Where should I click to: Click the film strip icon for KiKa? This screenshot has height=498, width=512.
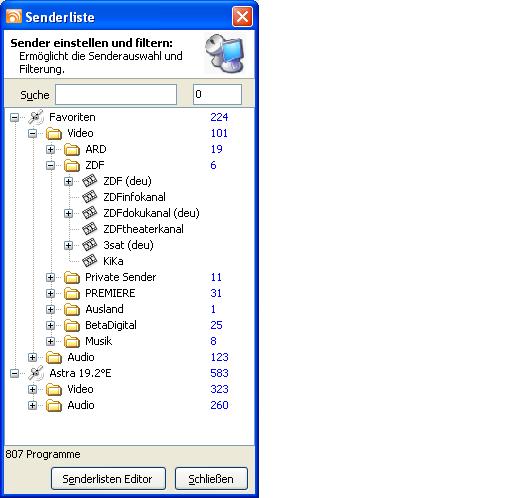point(90,261)
